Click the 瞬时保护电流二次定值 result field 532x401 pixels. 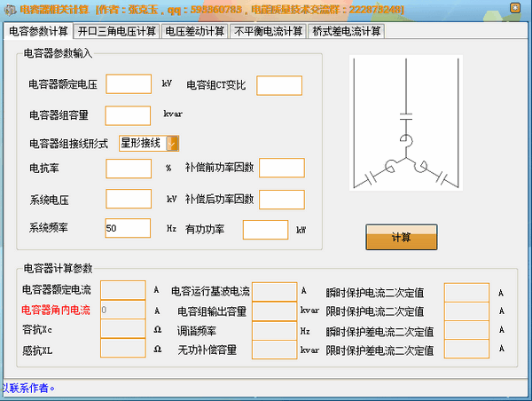click(467, 293)
